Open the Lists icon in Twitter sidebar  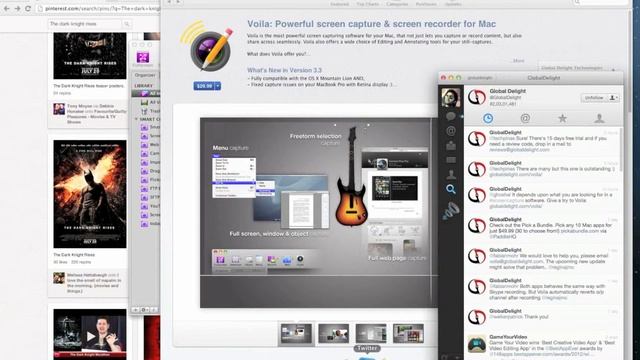(451, 160)
